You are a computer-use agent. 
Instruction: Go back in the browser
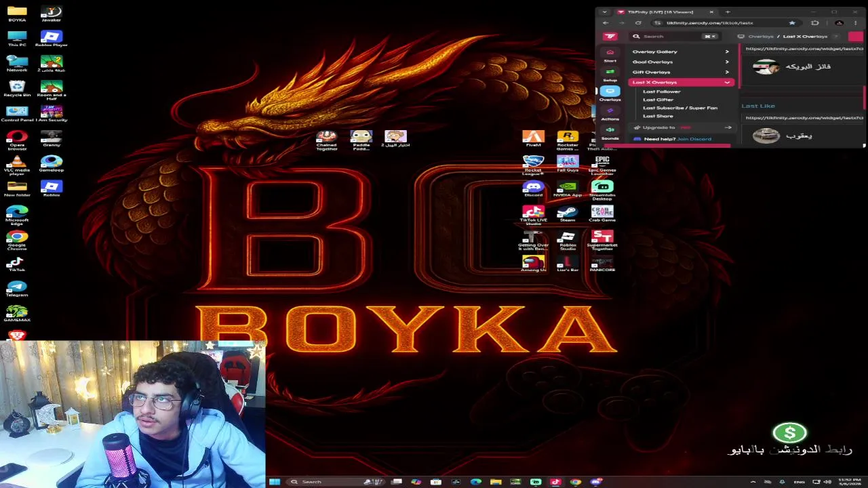(606, 23)
